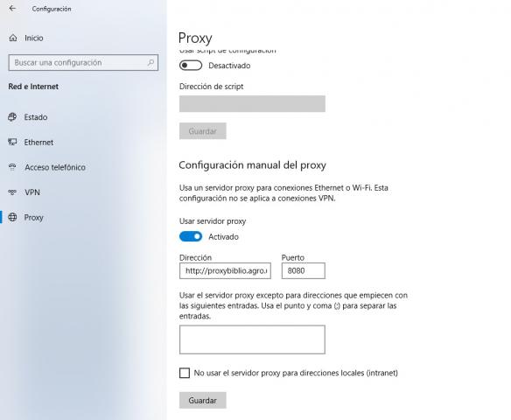Focus the Buscar una configuración field
Screen dimensions: 511x420
point(83,62)
